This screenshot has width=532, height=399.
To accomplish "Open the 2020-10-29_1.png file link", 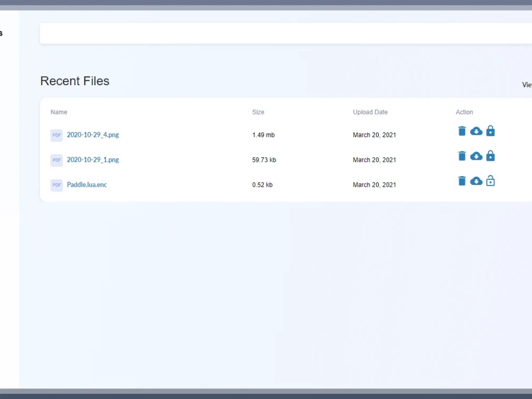I will coord(93,160).
